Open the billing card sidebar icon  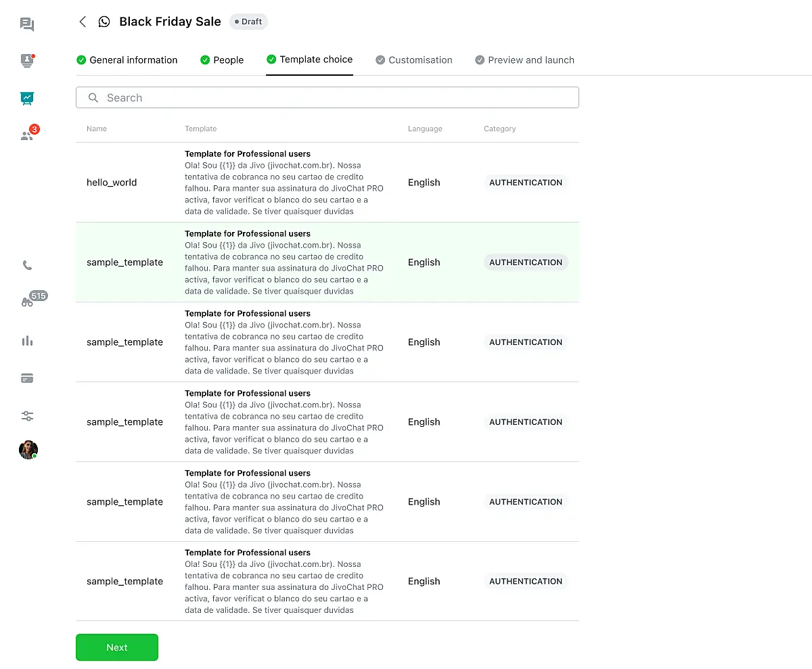pyautogui.click(x=27, y=379)
